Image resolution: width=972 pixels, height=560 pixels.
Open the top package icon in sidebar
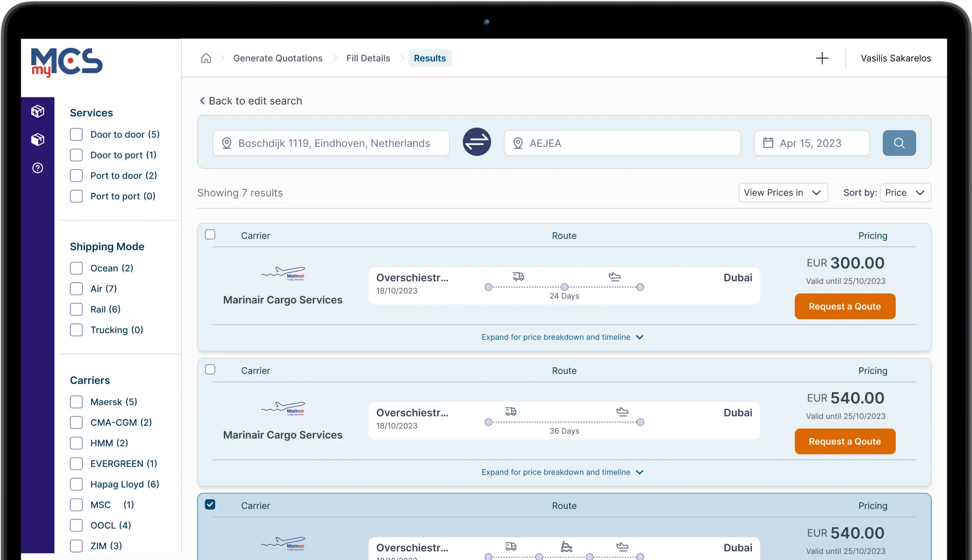(x=38, y=112)
